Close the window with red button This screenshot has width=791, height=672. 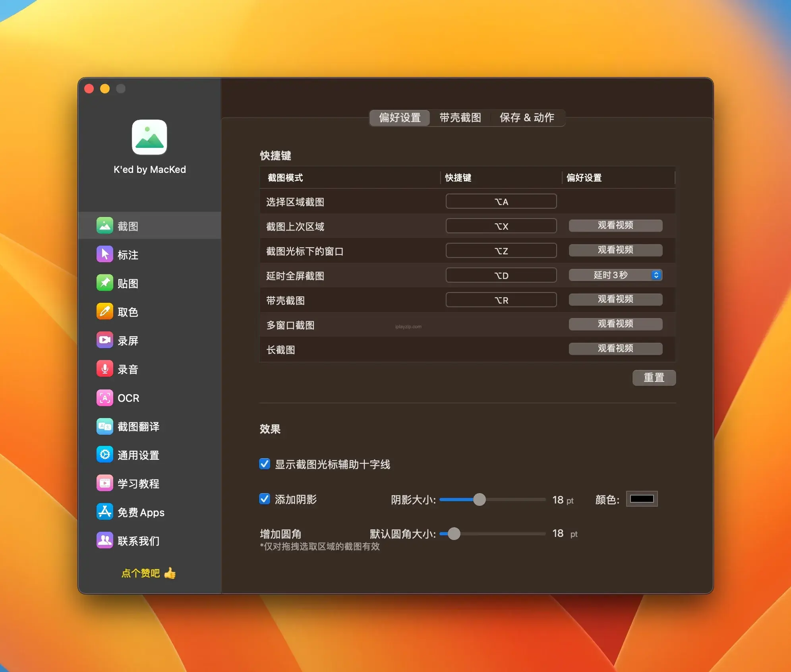pyautogui.click(x=89, y=89)
